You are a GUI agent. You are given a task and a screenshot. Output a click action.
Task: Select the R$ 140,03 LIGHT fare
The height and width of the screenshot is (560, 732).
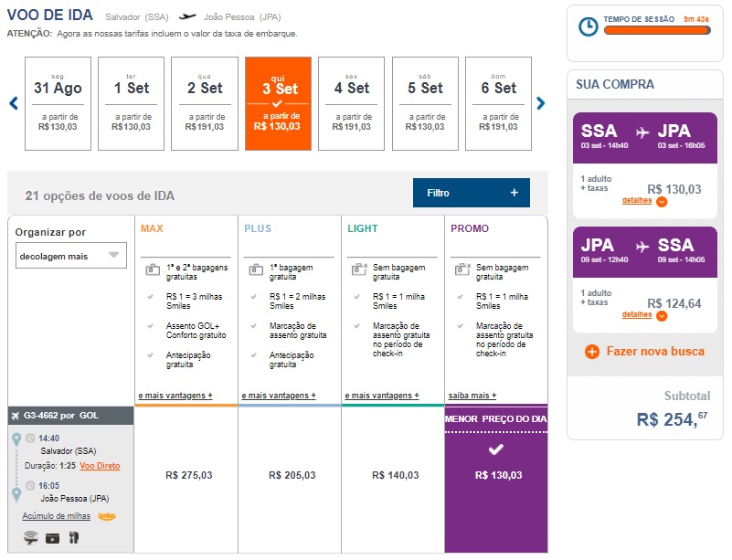pyautogui.click(x=396, y=475)
